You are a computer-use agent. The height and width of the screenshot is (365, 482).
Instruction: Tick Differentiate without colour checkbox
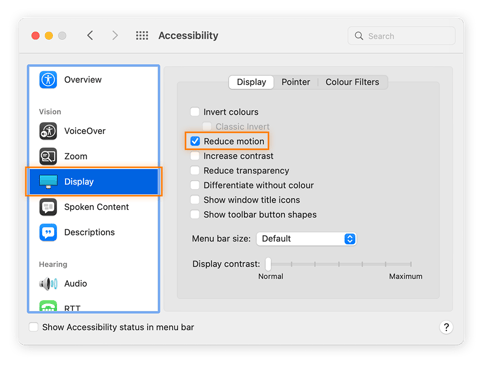[195, 185]
